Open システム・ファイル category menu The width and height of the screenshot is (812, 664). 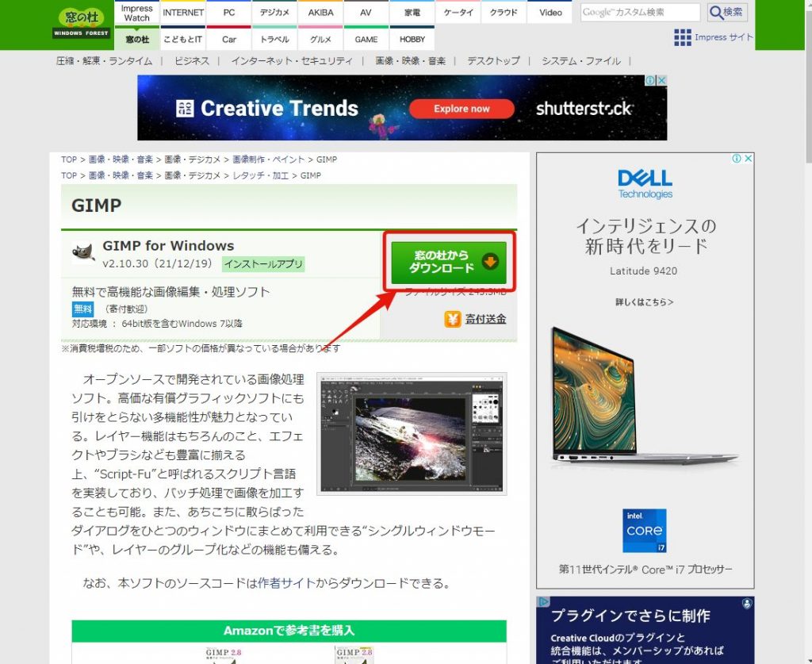[581, 61]
